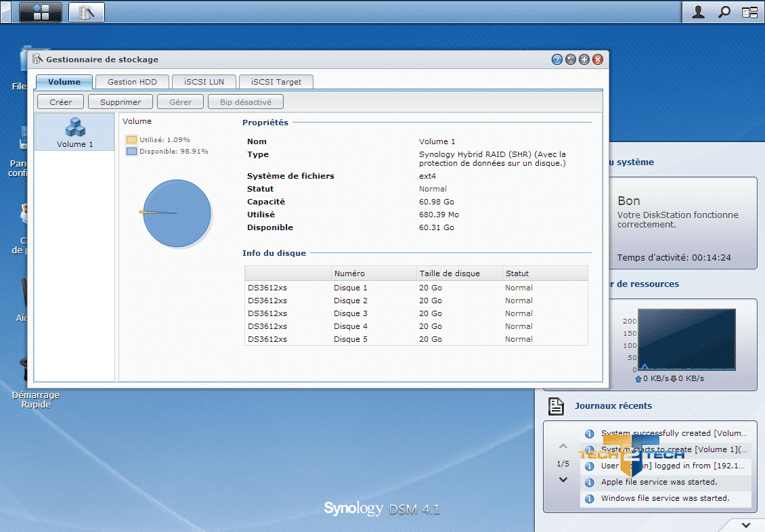This screenshot has height=532, width=765.
Task: Click the volume usage pie chart
Action: [x=176, y=213]
